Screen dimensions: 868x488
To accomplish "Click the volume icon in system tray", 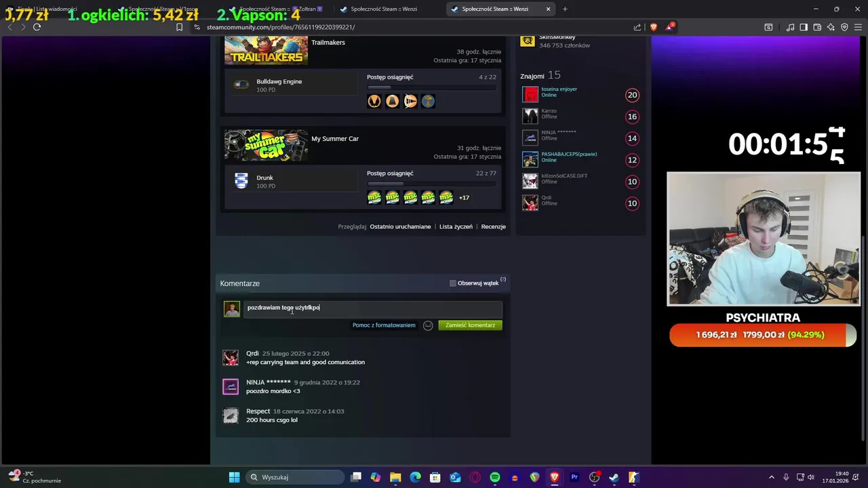I will [810, 477].
